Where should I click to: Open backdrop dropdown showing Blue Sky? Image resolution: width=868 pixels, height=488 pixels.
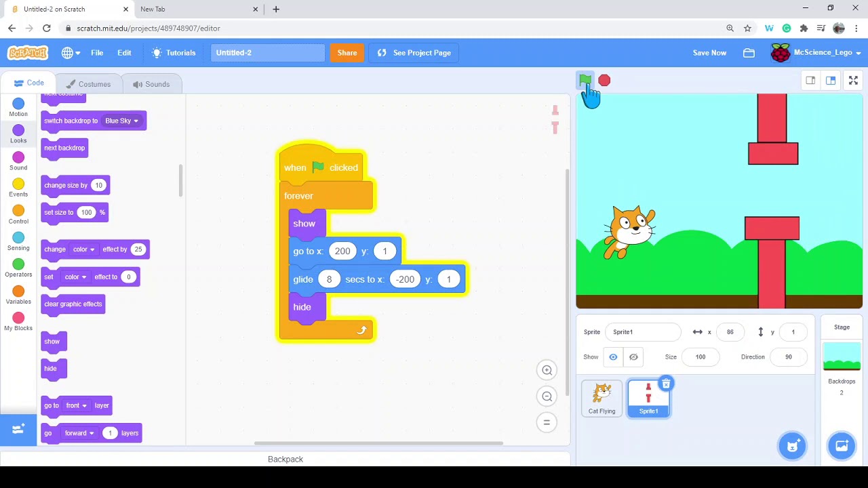click(121, 121)
